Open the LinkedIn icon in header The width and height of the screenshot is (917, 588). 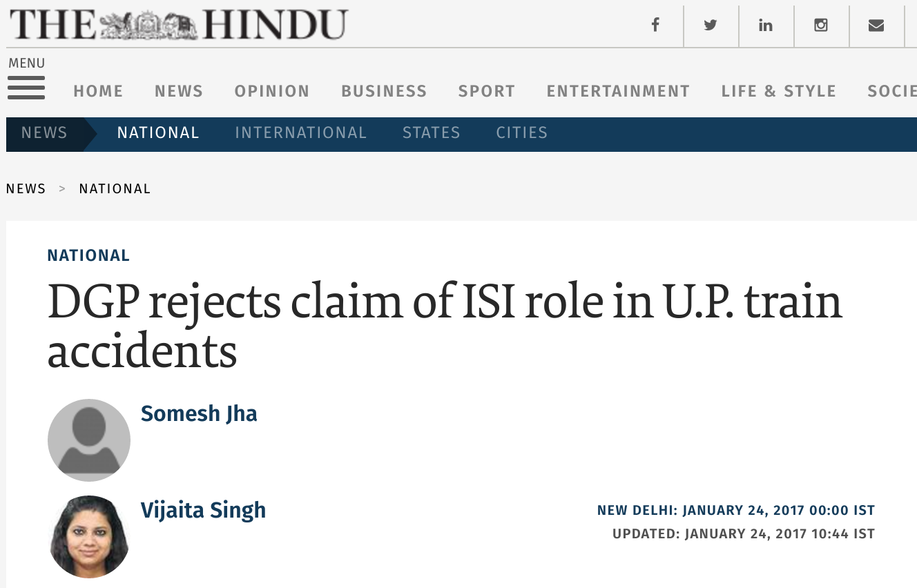coord(765,26)
